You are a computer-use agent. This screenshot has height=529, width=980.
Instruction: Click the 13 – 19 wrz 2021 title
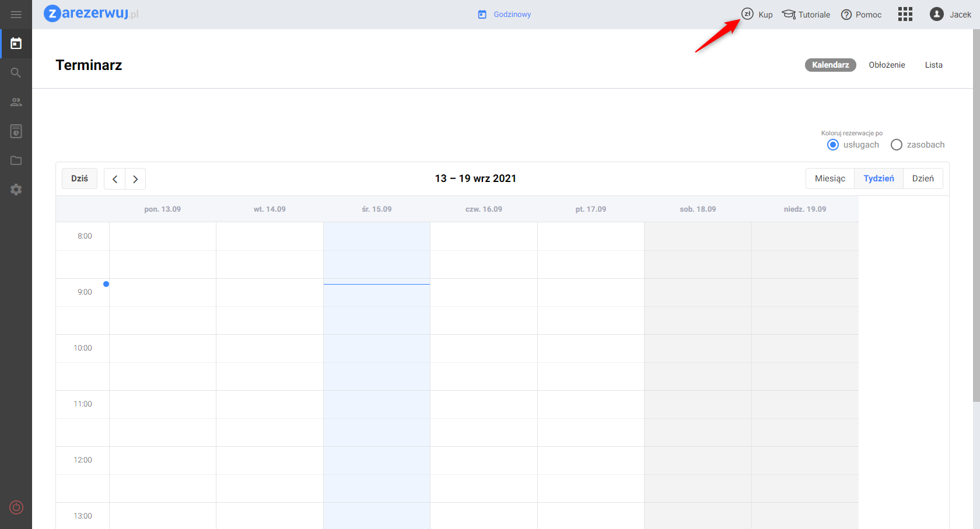click(x=475, y=178)
